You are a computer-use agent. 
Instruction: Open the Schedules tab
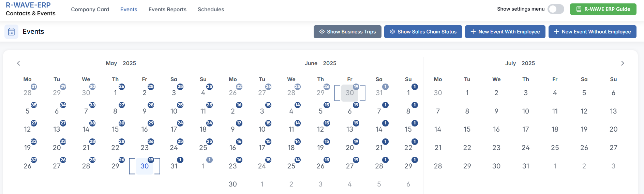click(x=211, y=10)
